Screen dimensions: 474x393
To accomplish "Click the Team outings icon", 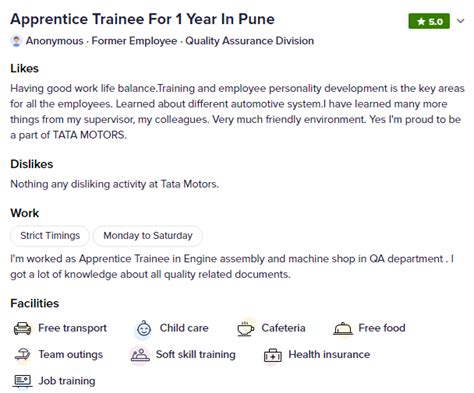I will (x=23, y=355).
